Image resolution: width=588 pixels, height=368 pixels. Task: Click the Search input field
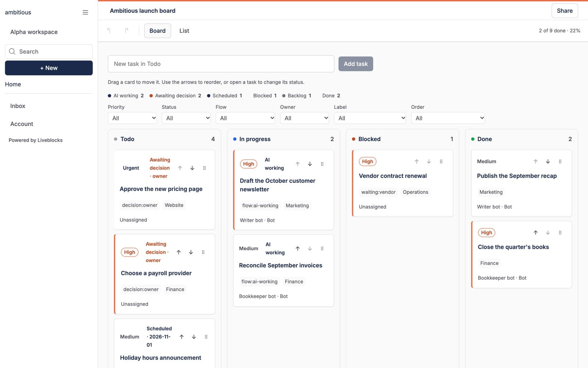click(x=49, y=52)
